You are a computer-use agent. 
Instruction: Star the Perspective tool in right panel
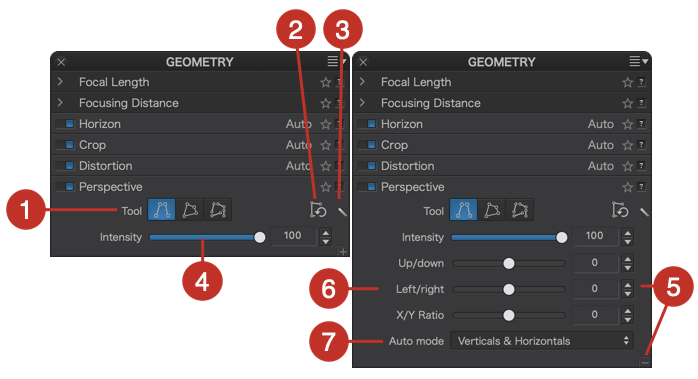pos(627,187)
